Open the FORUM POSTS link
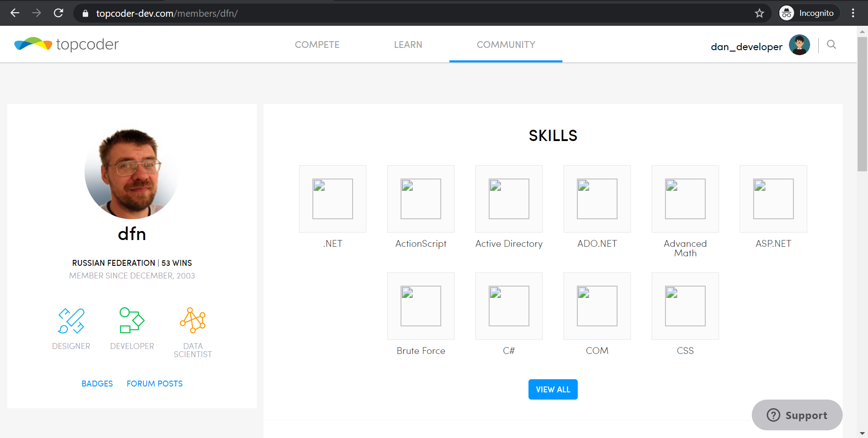 (155, 384)
